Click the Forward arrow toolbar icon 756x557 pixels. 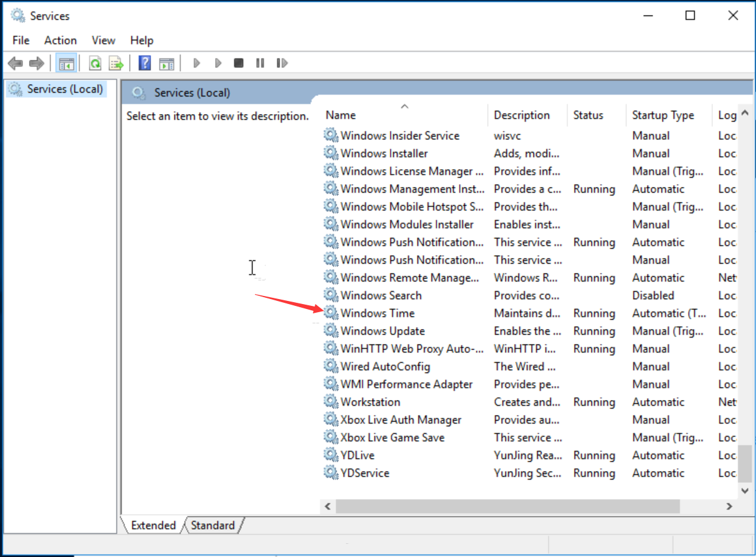(37, 63)
